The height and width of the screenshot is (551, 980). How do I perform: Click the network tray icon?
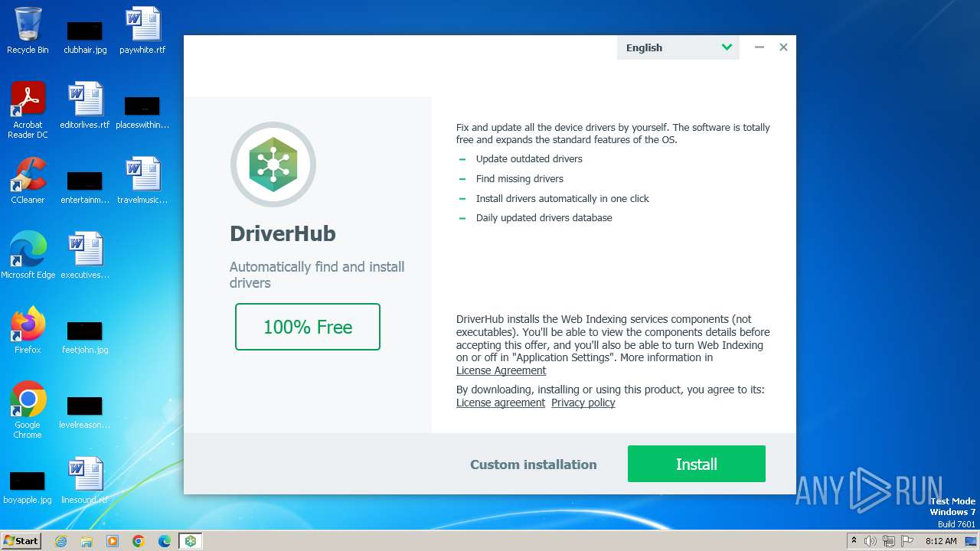point(889,541)
